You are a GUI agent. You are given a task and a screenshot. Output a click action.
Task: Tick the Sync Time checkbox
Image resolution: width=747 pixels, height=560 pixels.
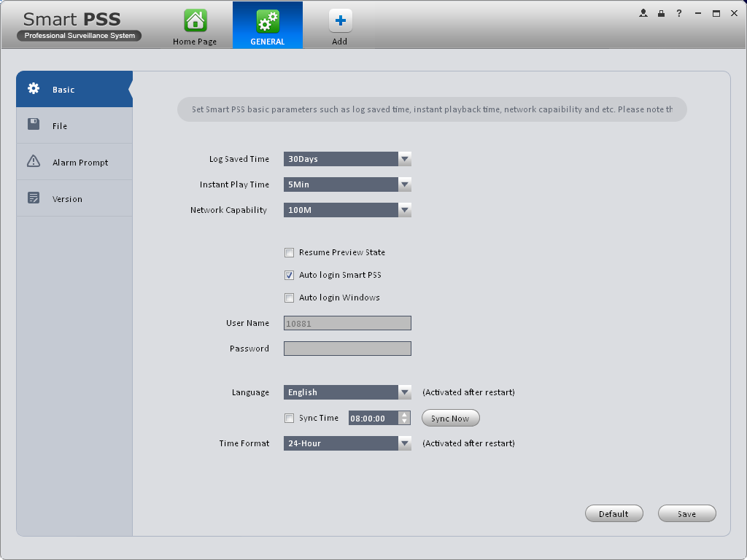click(289, 418)
